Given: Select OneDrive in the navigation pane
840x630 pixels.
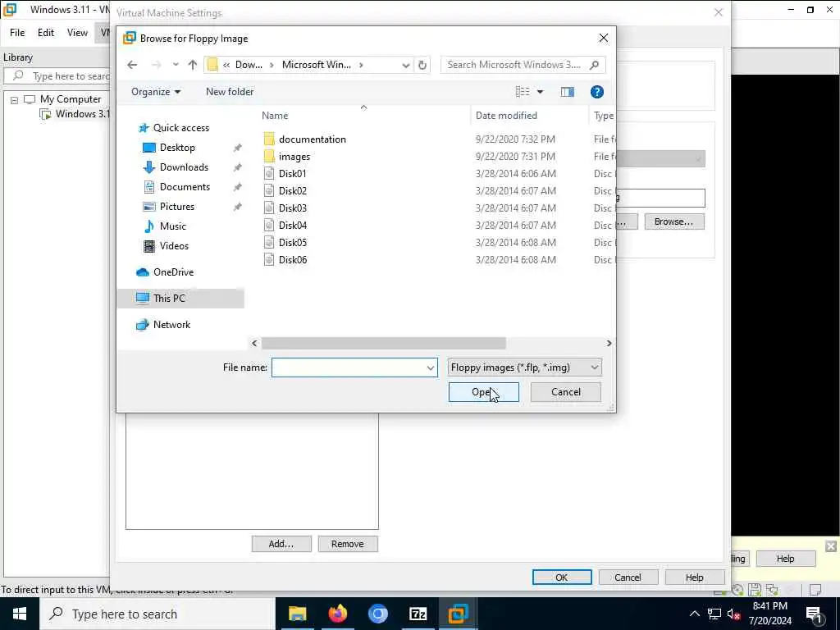Looking at the screenshot, I should click(173, 272).
